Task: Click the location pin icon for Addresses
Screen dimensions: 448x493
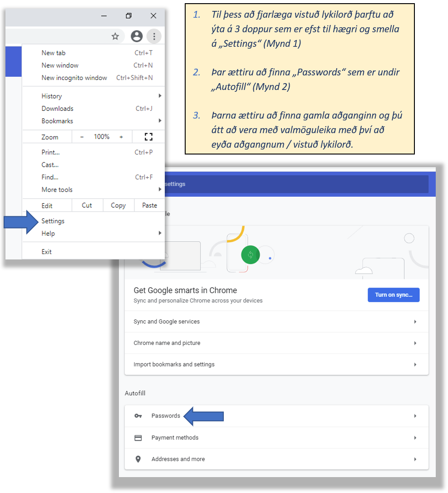Action: 138,459
